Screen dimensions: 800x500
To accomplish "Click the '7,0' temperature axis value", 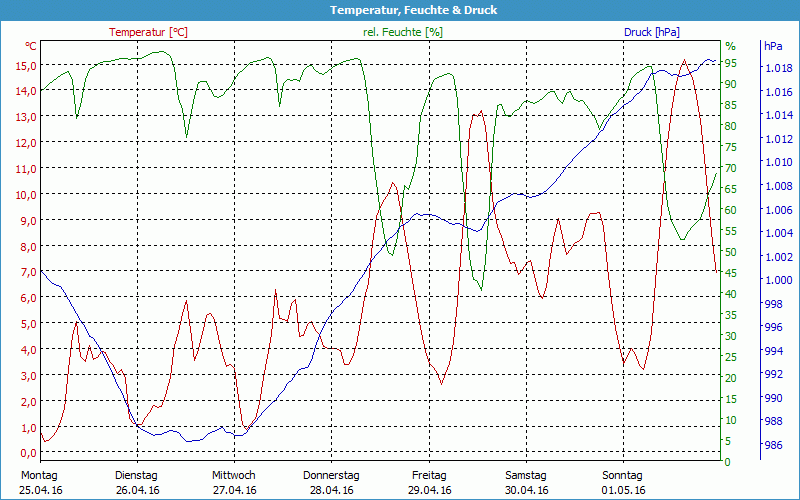I will click(28, 272).
